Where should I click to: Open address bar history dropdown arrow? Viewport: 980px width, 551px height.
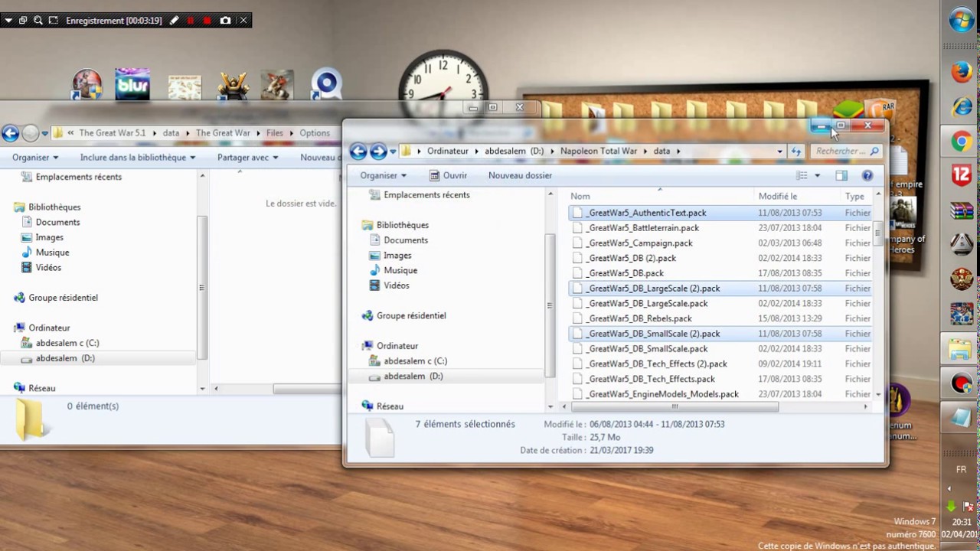(x=780, y=152)
